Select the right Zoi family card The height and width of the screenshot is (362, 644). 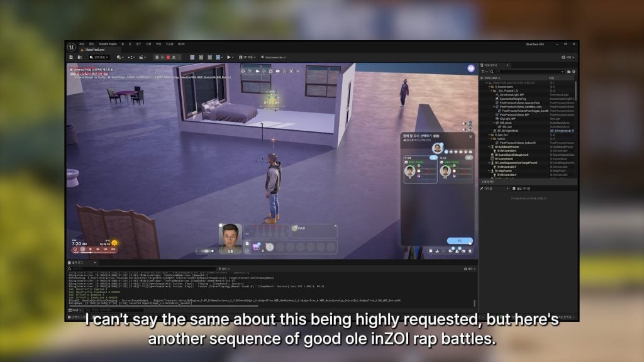(x=455, y=170)
